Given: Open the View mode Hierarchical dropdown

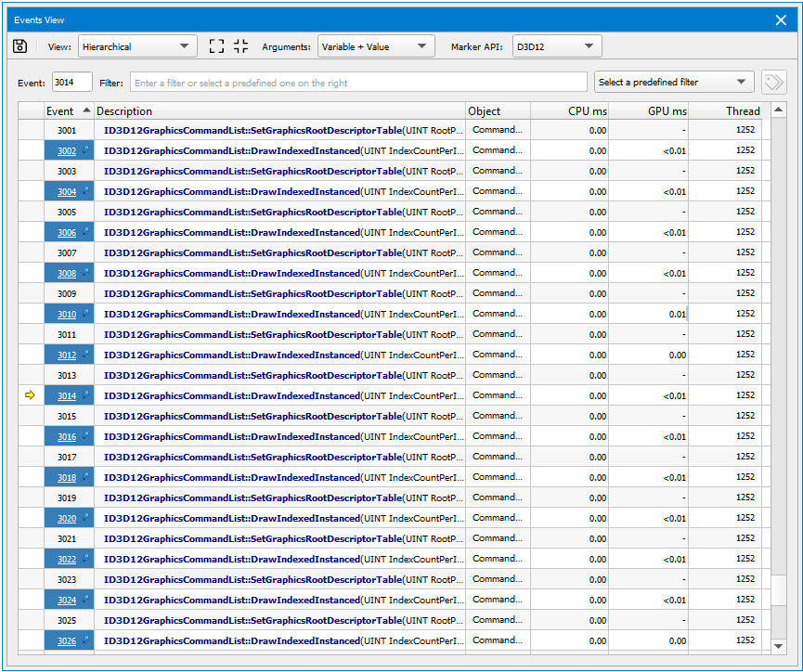Looking at the screenshot, I should coord(137,46).
